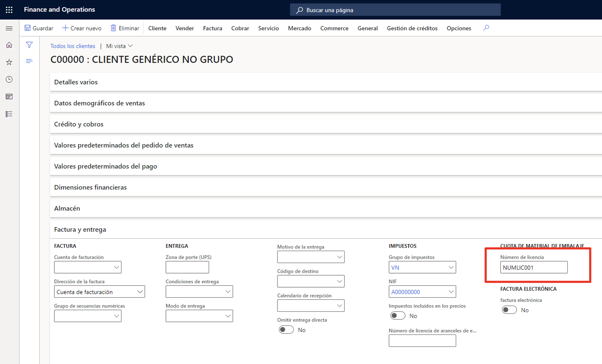This screenshot has width=602, height=364.
Task: Open Recent clock icon
Action: (9, 80)
